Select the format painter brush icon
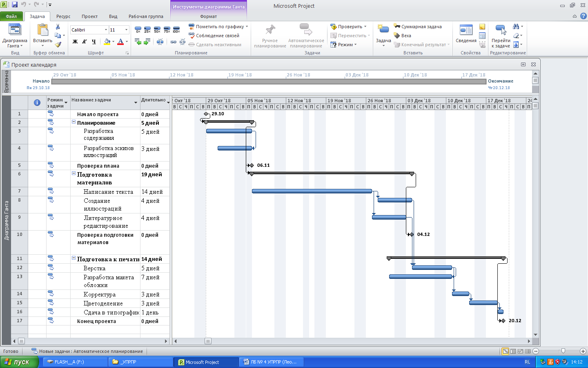The image size is (588, 368). coord(58,45)
